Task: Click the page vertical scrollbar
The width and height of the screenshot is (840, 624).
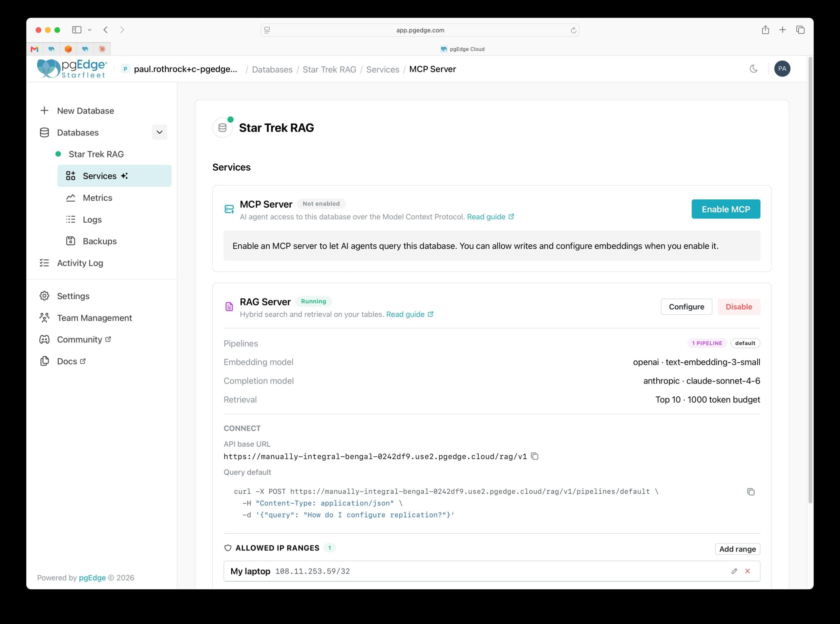Action: pyautogui.click(x=810, y=280)
